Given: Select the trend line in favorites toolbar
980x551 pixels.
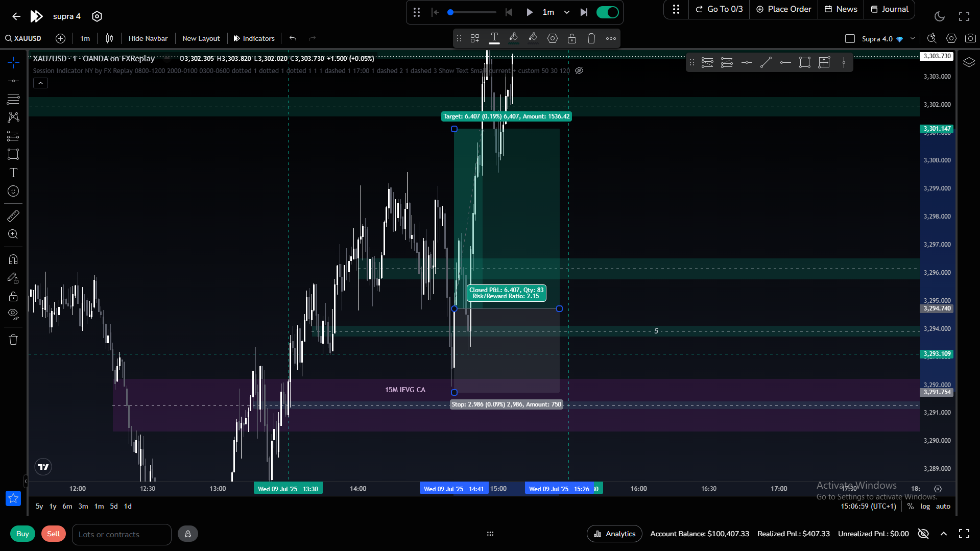Looking at the screenshot, I should [766, 63].
